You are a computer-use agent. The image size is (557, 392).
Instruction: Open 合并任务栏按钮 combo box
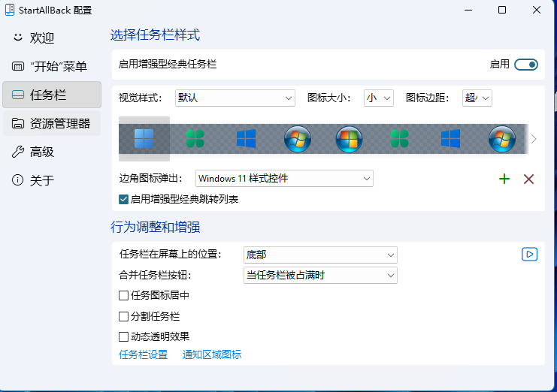click(320, 276)
